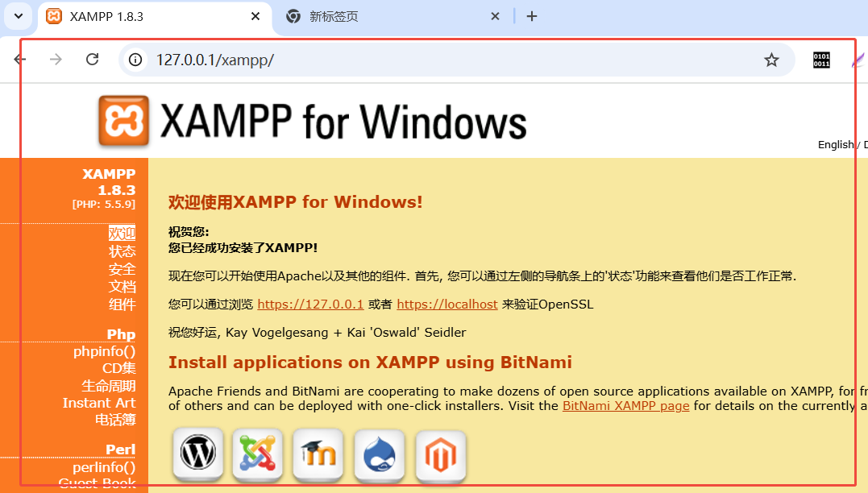The image size is (868, 493).
Task: Click the XAMPP favicon on the first tab
Action: (54, 17)
